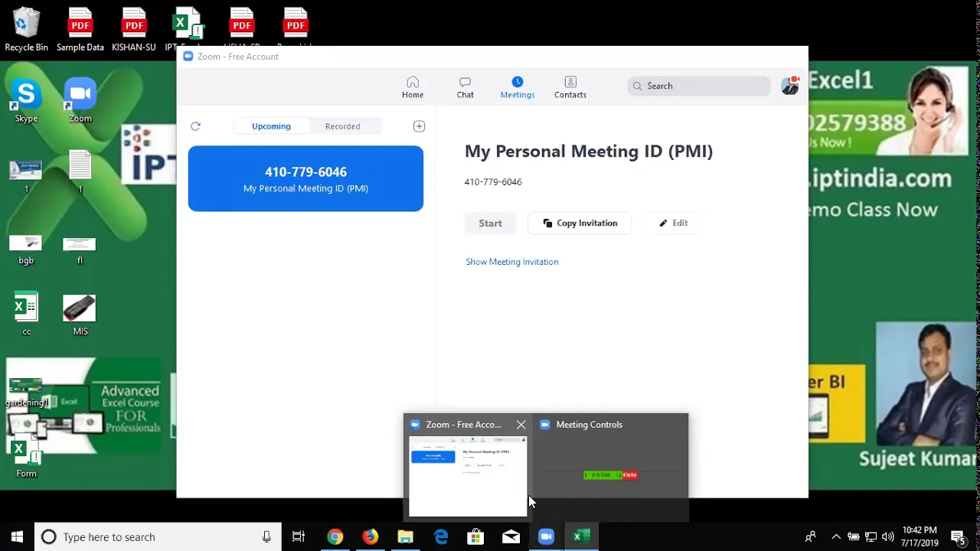Select the Meetings tab
This screenshot has width=980, height=551.
coord(517,87)
